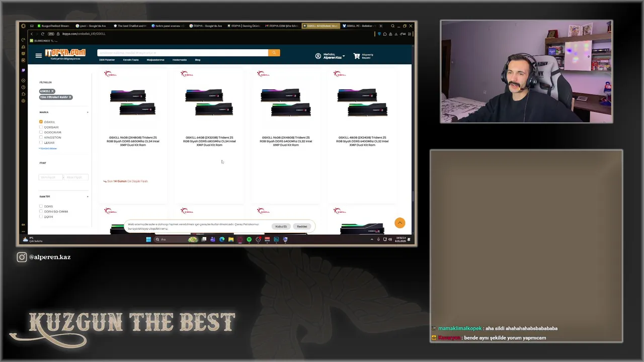Viewport: 644px width, 362px height.
Task: Reject cookies with Reddet button
Action: [x=302, y=226]
